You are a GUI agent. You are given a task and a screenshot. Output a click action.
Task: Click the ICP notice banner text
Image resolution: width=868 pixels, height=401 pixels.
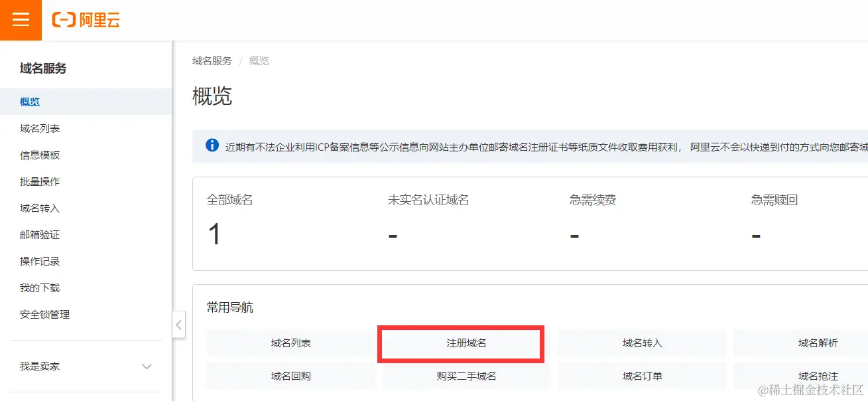(546, 147)
